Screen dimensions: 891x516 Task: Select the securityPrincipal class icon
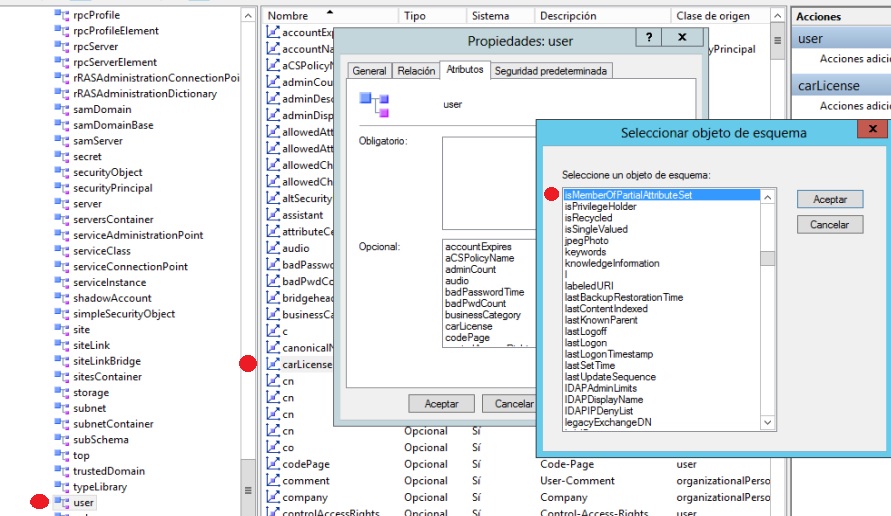(62, 188)
